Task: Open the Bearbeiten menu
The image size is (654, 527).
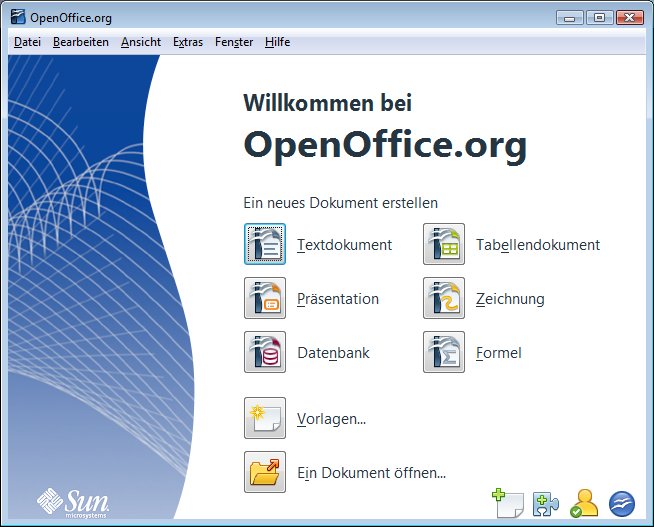Action: pos(81,42)
